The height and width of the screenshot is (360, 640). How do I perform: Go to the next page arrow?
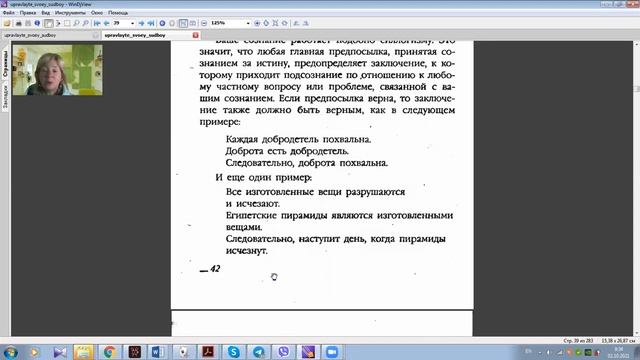click(141, 23)
